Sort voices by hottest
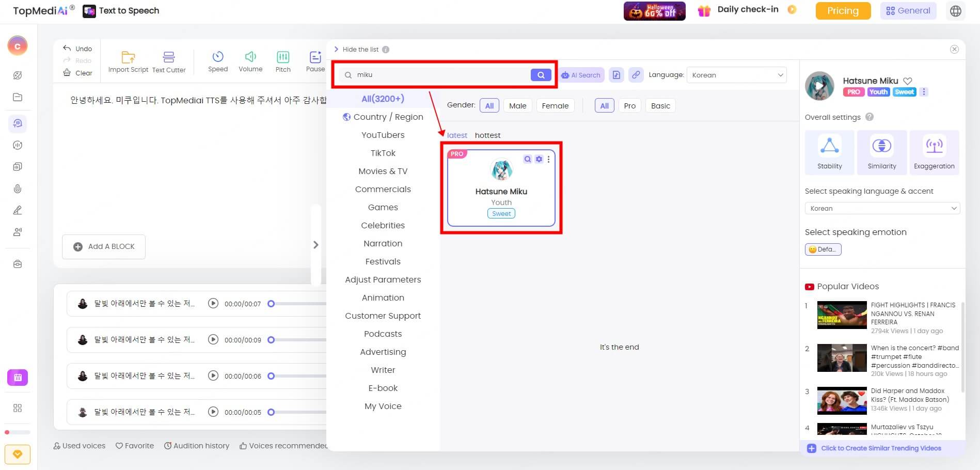The image size is (980, 470). coord(487,135)
